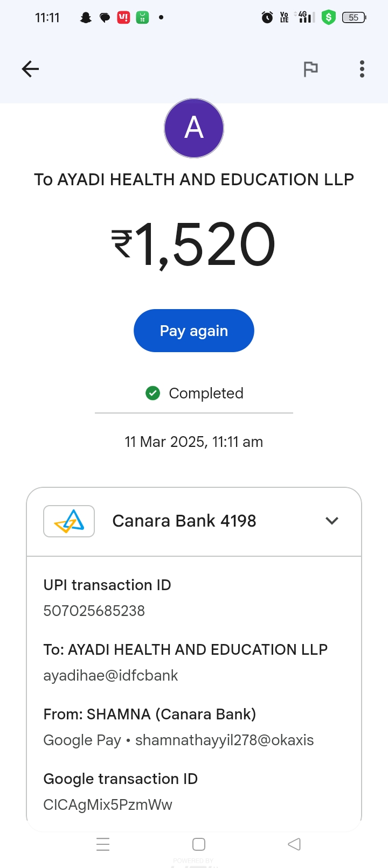Tap the alarm clock status icon

coord(267,18)
